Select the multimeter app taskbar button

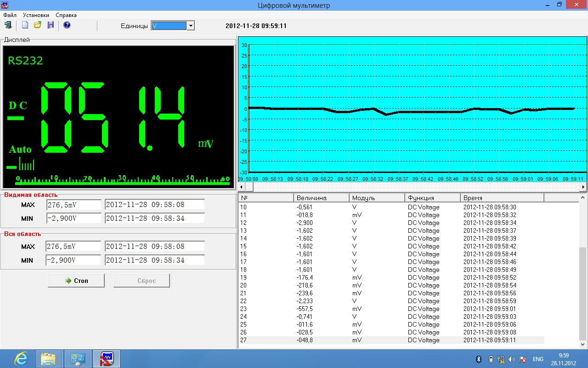click(107, 359)
